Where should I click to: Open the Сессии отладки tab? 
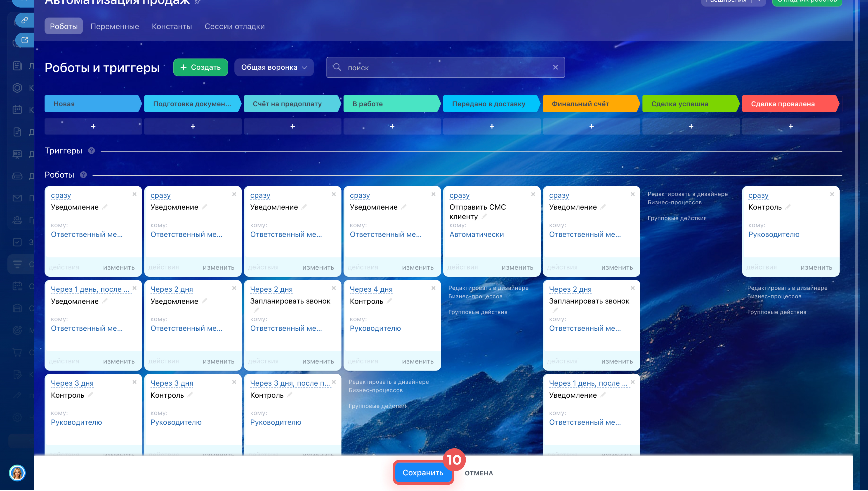[x=234, y=26]
